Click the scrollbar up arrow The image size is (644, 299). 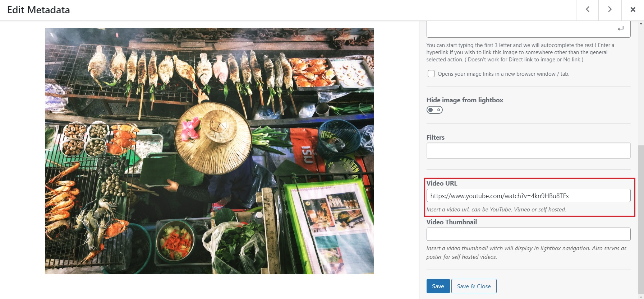tap(641, 24)
